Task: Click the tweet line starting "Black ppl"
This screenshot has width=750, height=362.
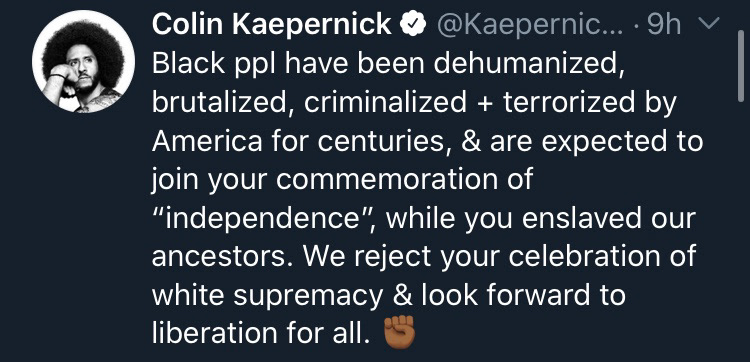Action: tap(388, 65)
